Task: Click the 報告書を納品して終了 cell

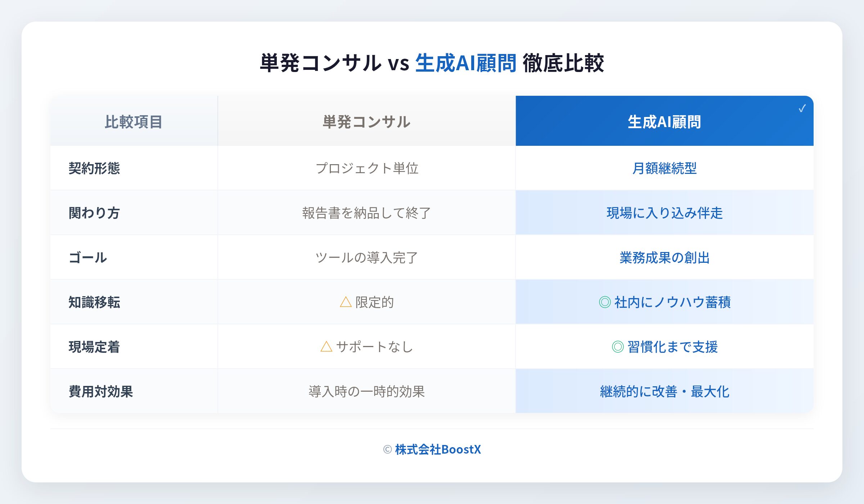Action: pyautogui.click(x=366, y=213)
